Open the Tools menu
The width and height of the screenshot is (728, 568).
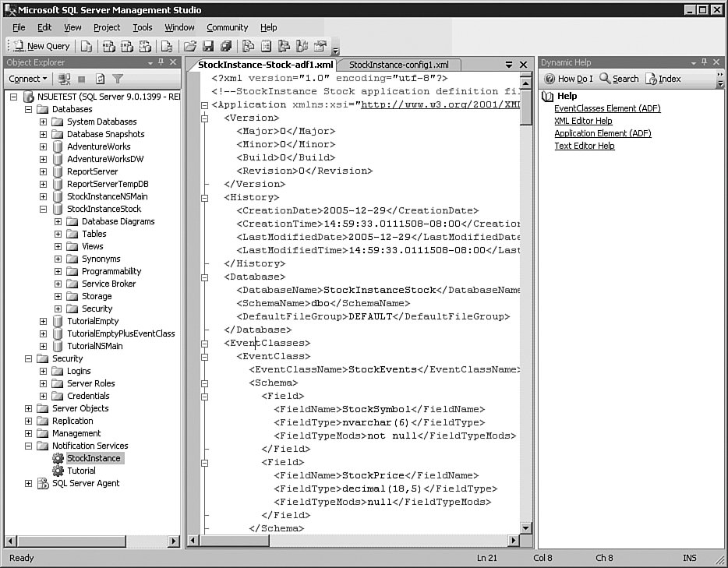click(x=143, y=27)
